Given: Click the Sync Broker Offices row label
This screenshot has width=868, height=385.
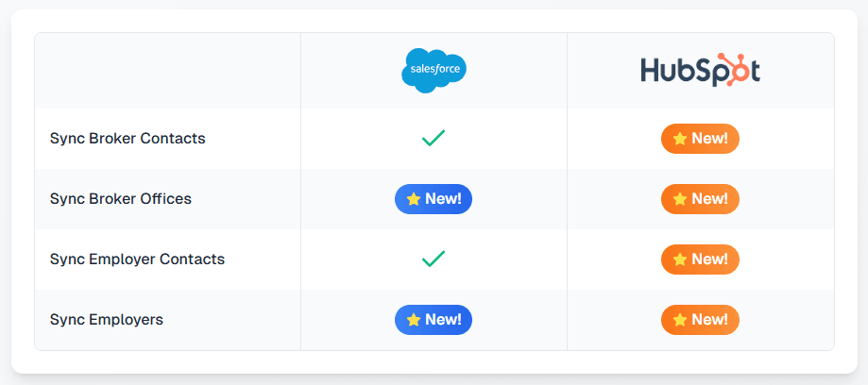Looking at the screenshot, I should [121, 199].
